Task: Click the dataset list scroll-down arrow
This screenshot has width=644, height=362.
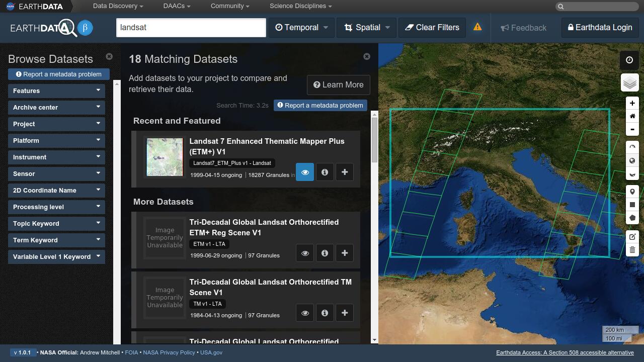Action: coord(374,340)
